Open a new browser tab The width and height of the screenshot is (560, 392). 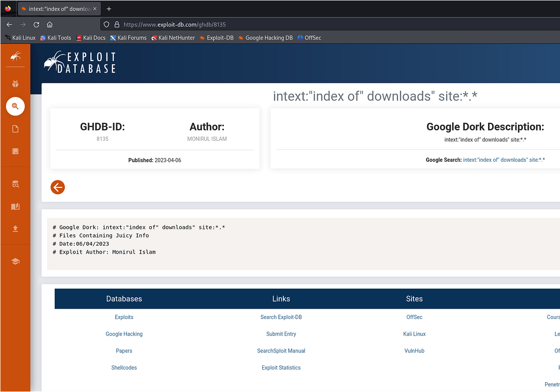(x=109, y=8)
